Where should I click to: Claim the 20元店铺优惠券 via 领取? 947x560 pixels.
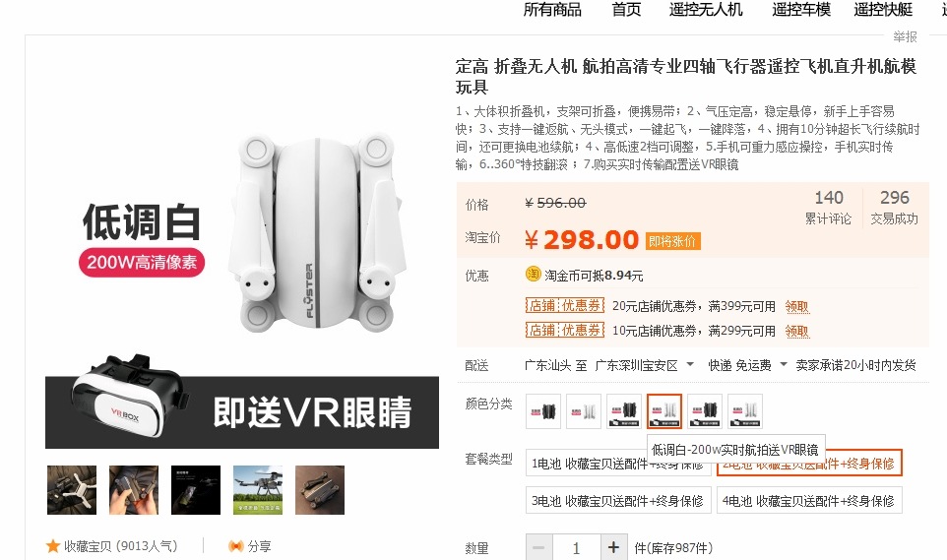796,307
